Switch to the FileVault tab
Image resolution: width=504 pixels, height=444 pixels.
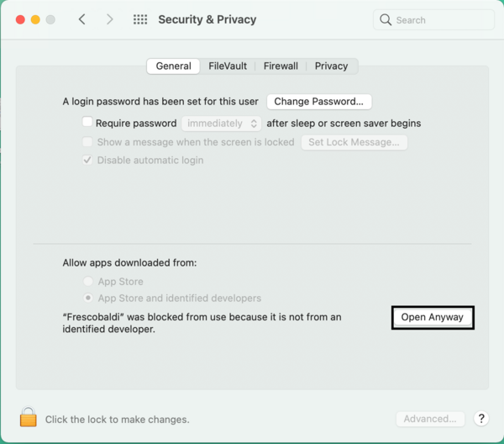tap(228, 66)
